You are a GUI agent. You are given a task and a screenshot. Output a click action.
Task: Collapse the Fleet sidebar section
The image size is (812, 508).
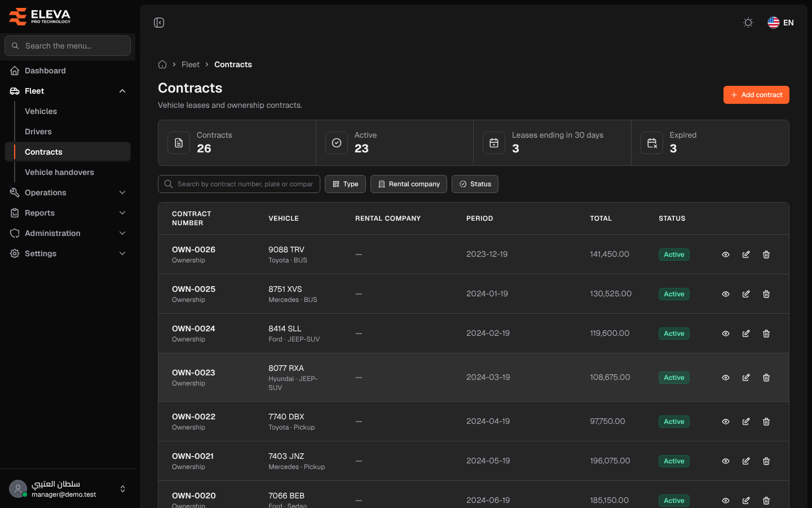[x=68, y=91]
